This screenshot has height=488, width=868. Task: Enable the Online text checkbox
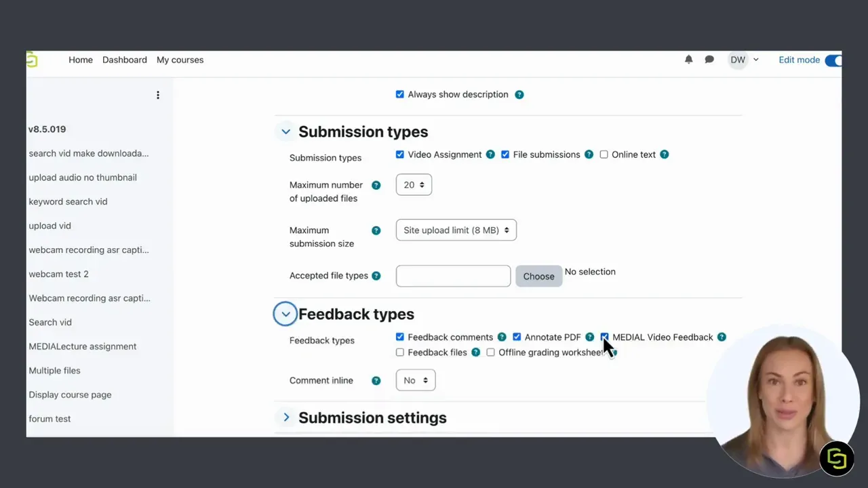[x=604, y=155]
